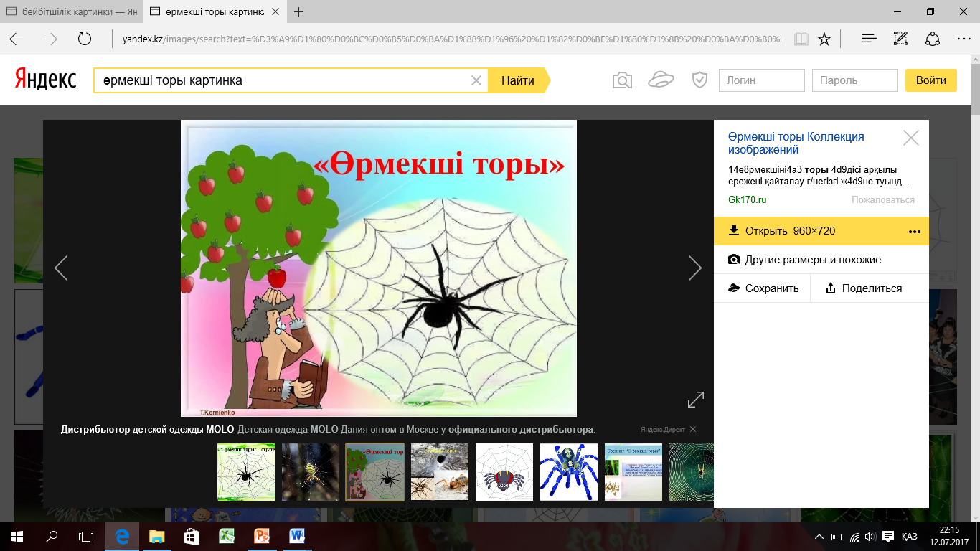Viewport: 980px width, 551px height.
Task: Open the Make a Web Note tool
Action: pyautogui.click(x=901, y=39)
